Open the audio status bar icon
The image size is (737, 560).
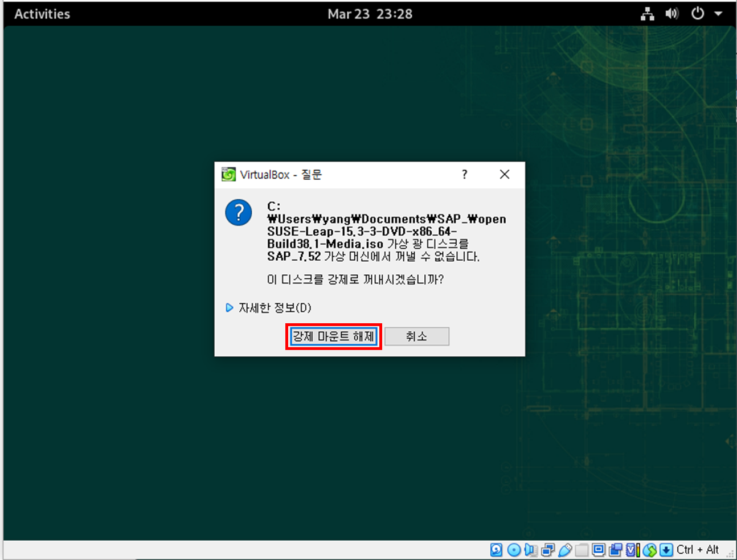pyautogui.click(x=531, y=550)
